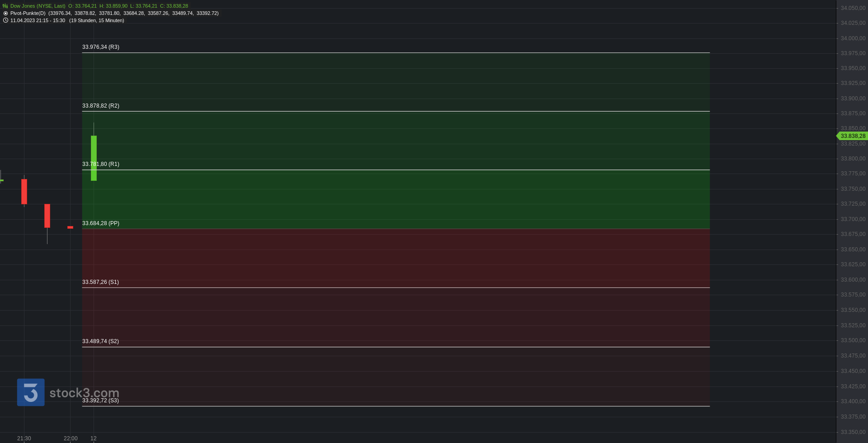Select the first red candlestick near 21:30
The height and width of the screenshot is (443, 868).
click(24, 191)
